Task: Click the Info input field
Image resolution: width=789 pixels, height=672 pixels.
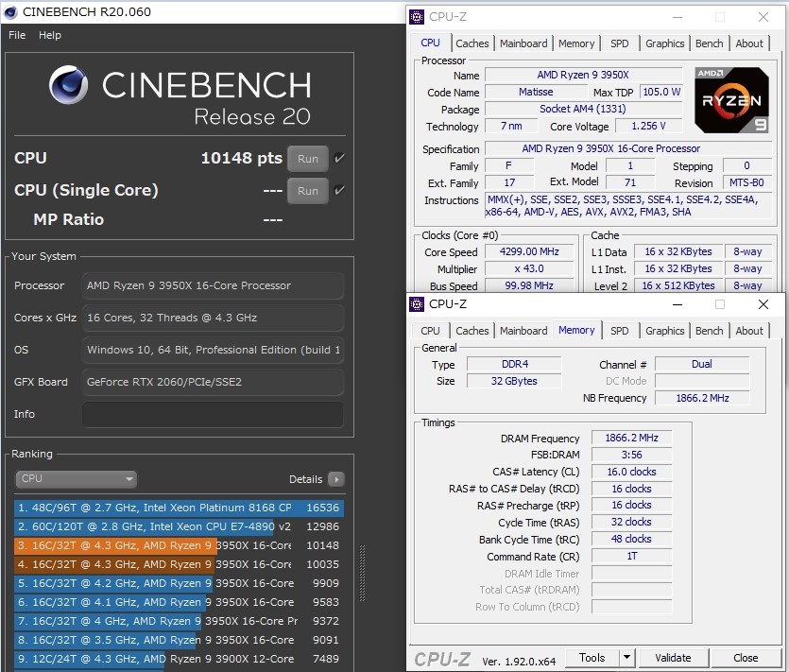Action: click(x=213, y=414)
